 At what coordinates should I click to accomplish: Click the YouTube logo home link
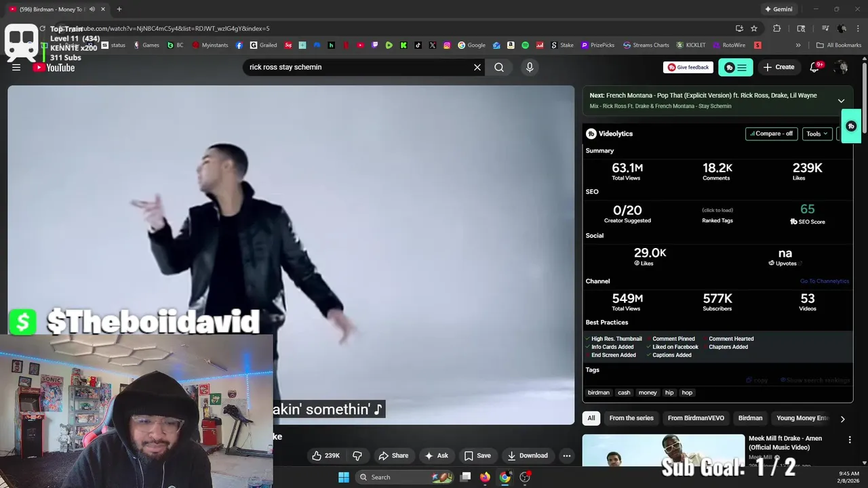pyautogui.click(x=54, y=67)
